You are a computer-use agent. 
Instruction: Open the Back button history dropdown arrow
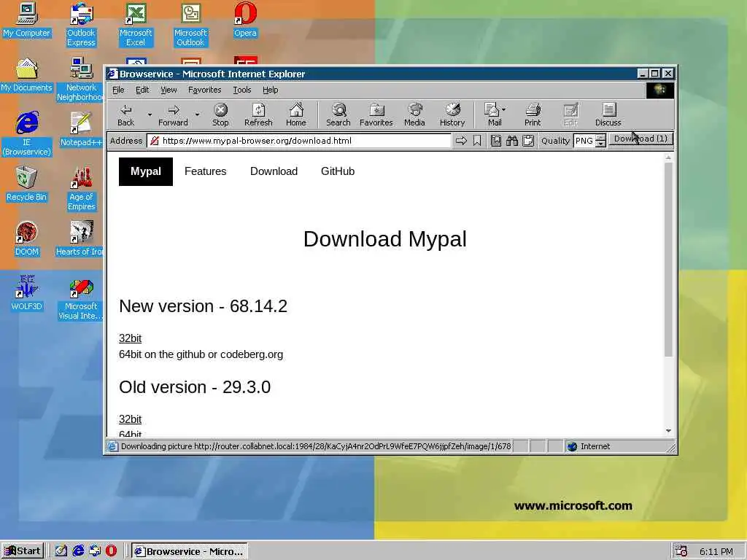point(149,114)
